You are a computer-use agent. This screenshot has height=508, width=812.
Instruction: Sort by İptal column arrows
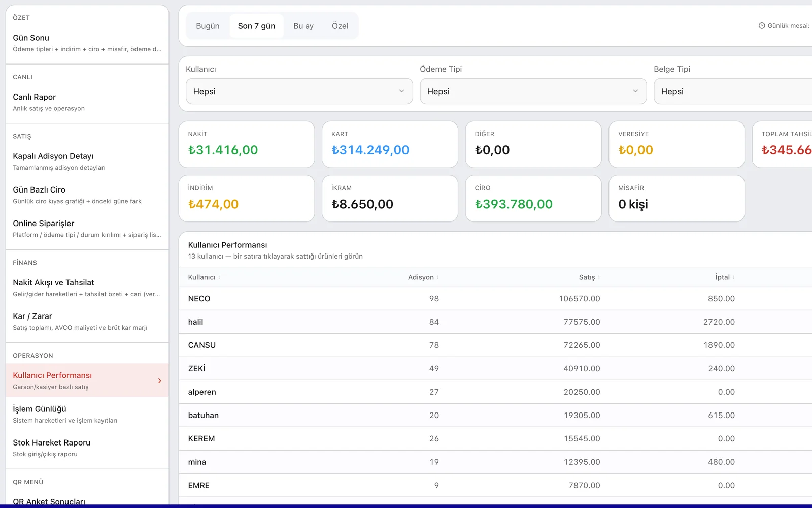[x=733, y=277]
